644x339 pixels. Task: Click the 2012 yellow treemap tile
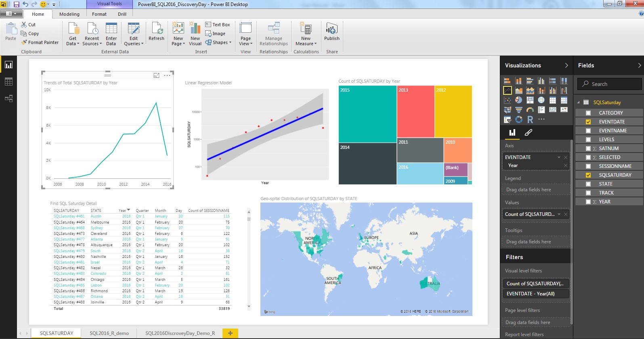click(x=453, y=111)
